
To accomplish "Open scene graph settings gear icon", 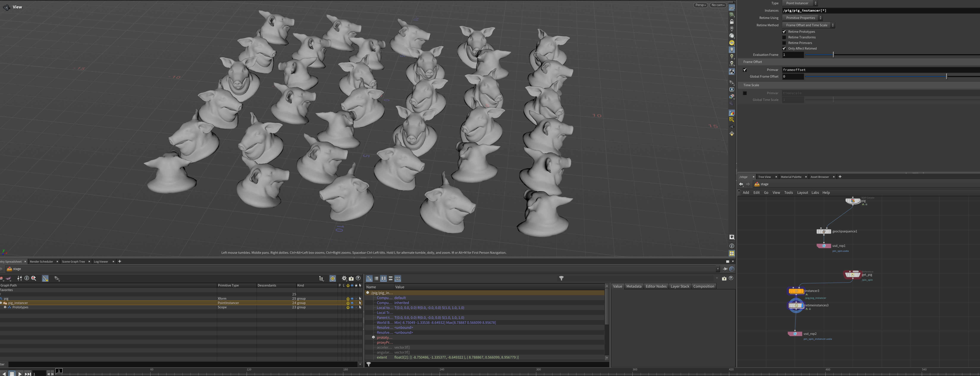I will coord(344,279).
